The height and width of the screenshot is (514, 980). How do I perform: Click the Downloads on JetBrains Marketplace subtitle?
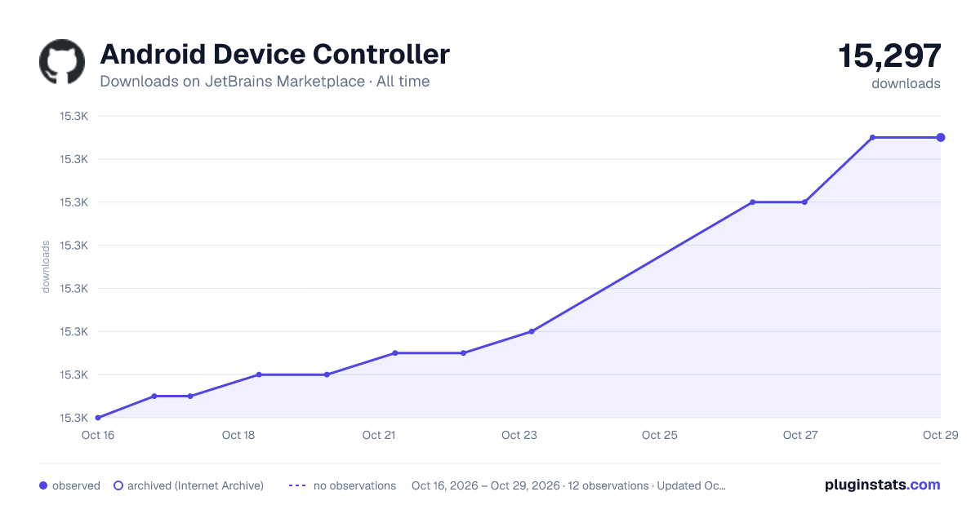point(265,82)
